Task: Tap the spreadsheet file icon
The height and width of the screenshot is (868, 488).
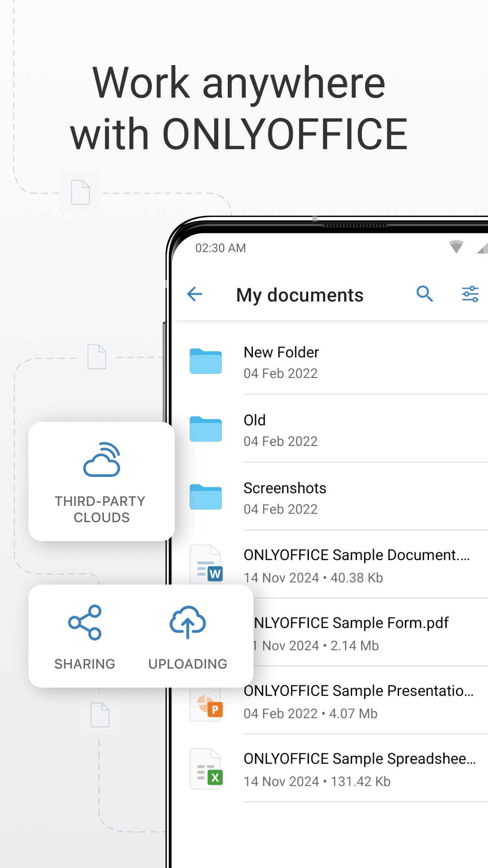Action: coord(206,769)
